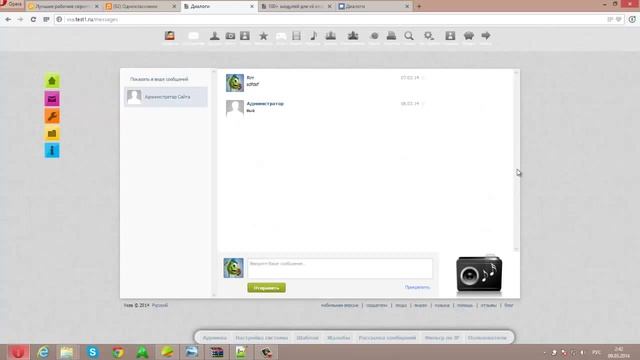Click the Русский language link in footer
The image size is (640, 360).
click(x=160, y=305)
